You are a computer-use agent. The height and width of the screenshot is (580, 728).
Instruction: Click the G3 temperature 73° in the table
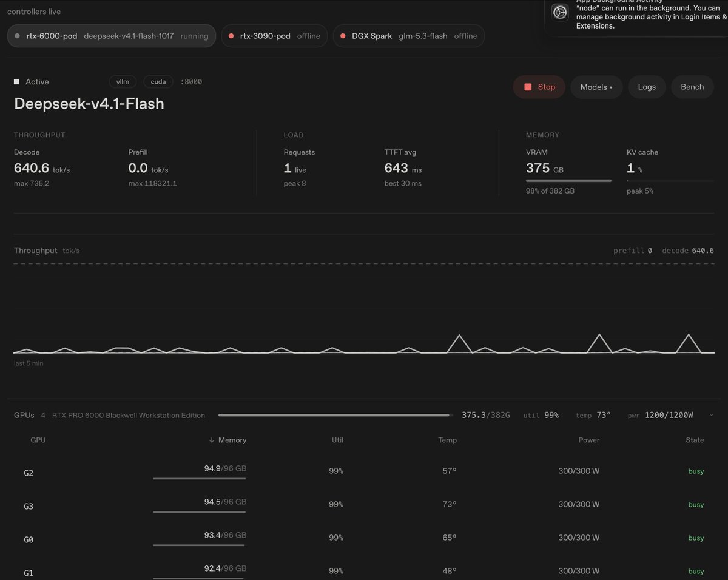pyautogui.click(x=450, y=504)
